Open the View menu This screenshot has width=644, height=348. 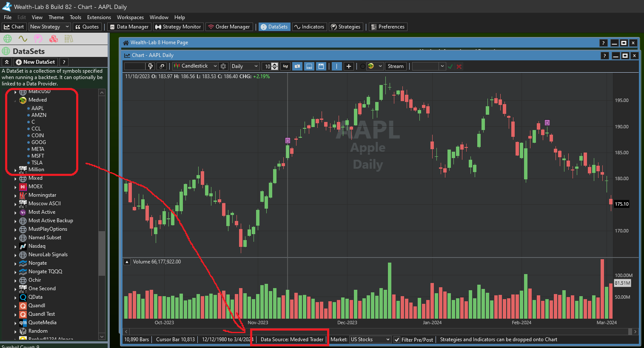(37, 17)
